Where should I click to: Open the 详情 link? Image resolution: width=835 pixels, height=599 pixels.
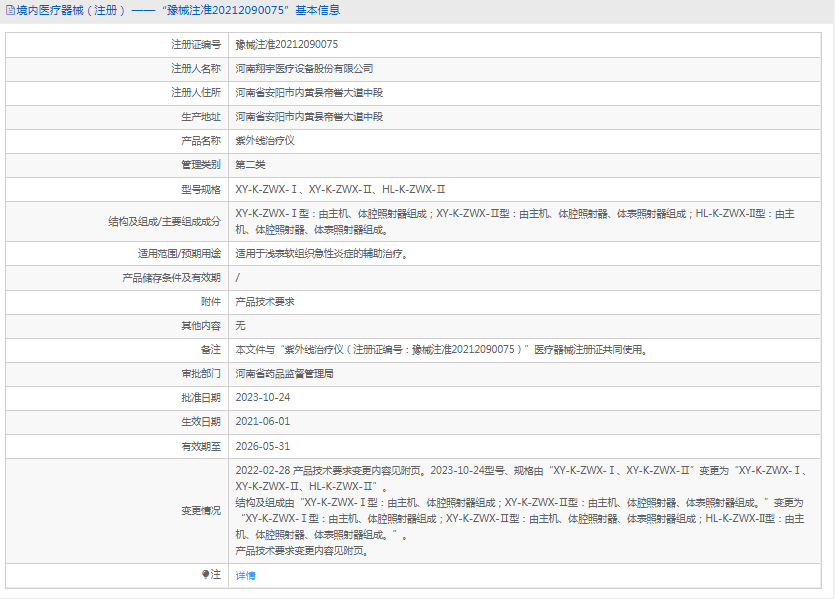pos(245,576)
